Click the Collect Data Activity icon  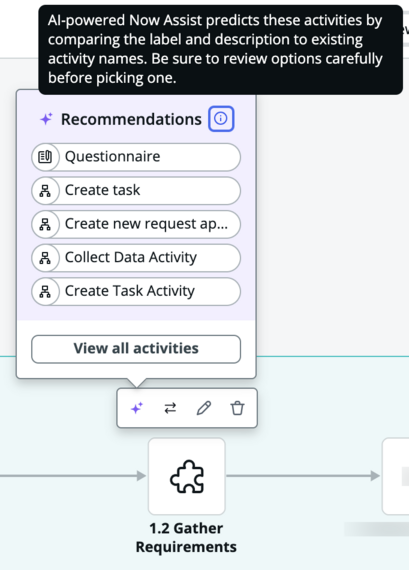coord(45,258)
